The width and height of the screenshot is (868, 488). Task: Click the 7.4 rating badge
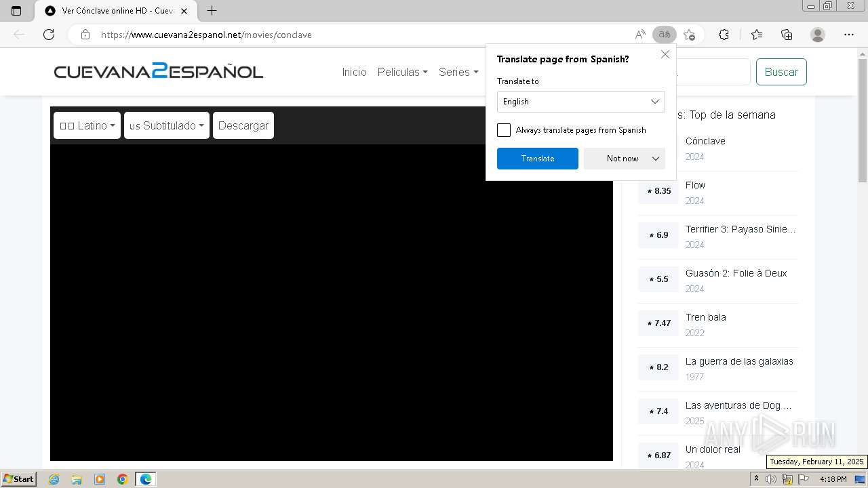pos(658,411)
